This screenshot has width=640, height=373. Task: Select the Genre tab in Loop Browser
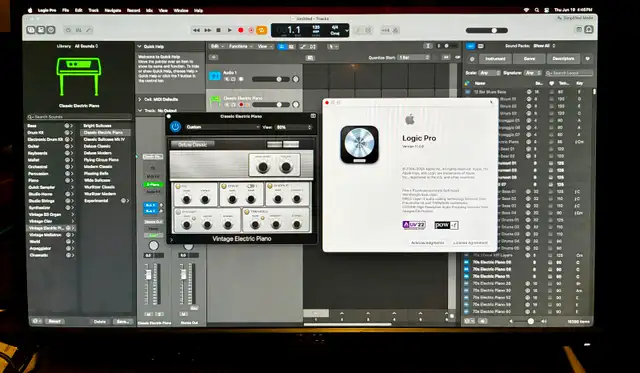(x=529, y=59)
